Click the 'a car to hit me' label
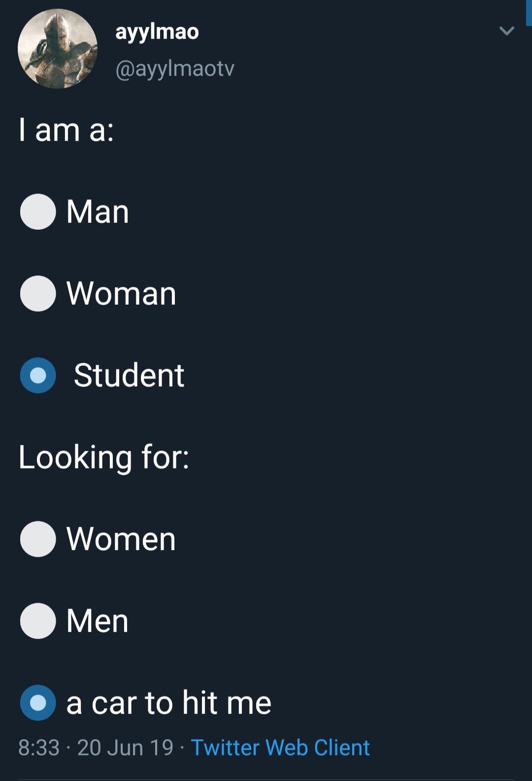This screenshot has width=532, height=781. [x=169, y=703]
